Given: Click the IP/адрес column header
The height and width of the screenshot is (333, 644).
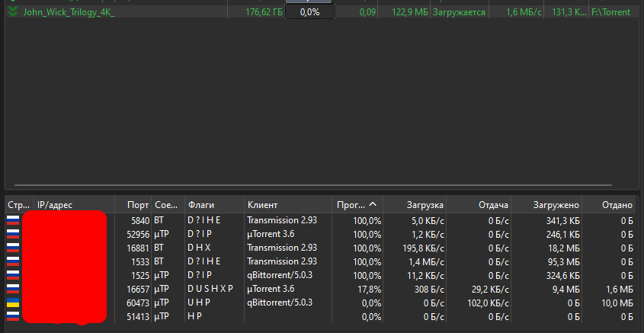Looking at the screenshot, I should (55, 205).
